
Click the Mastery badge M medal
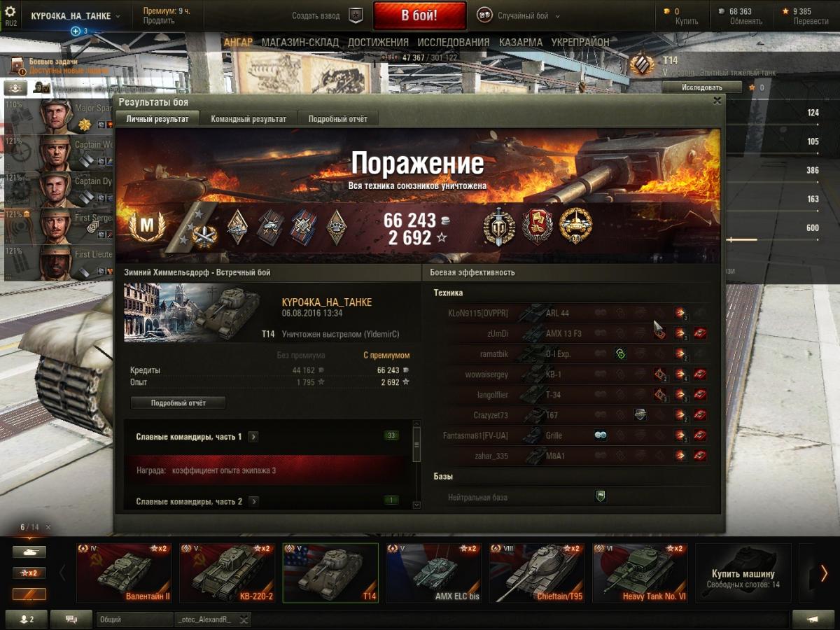tap(147, 226)
